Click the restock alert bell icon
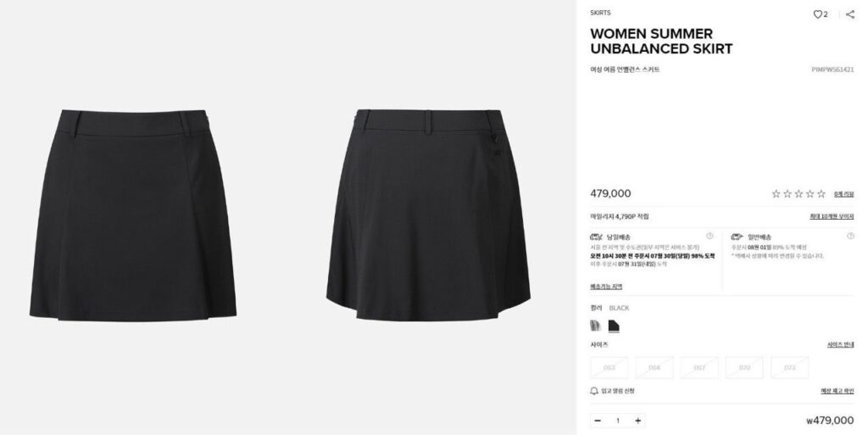The image size is (868, 435). [x=594, y=391]
